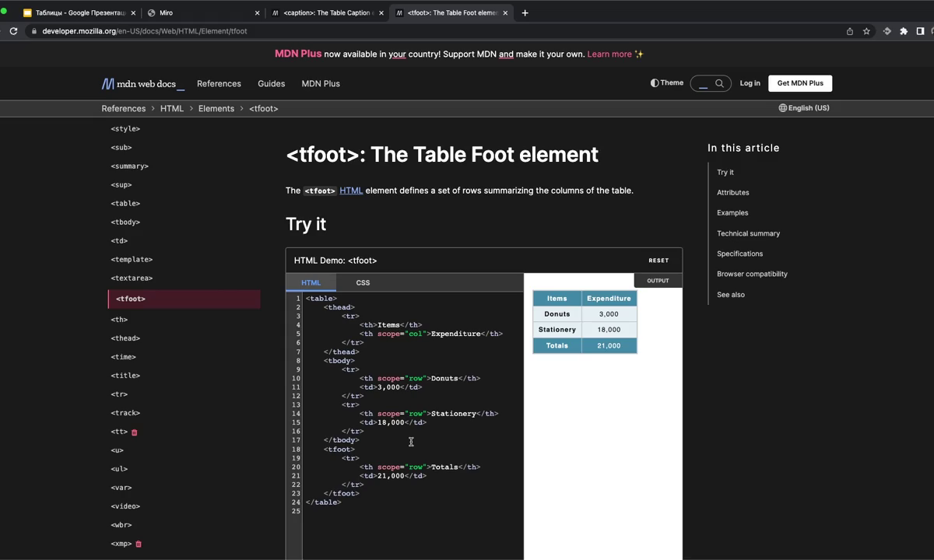
Task: Switch to the Miro browser tab
Action: click(x=202, y=12)
